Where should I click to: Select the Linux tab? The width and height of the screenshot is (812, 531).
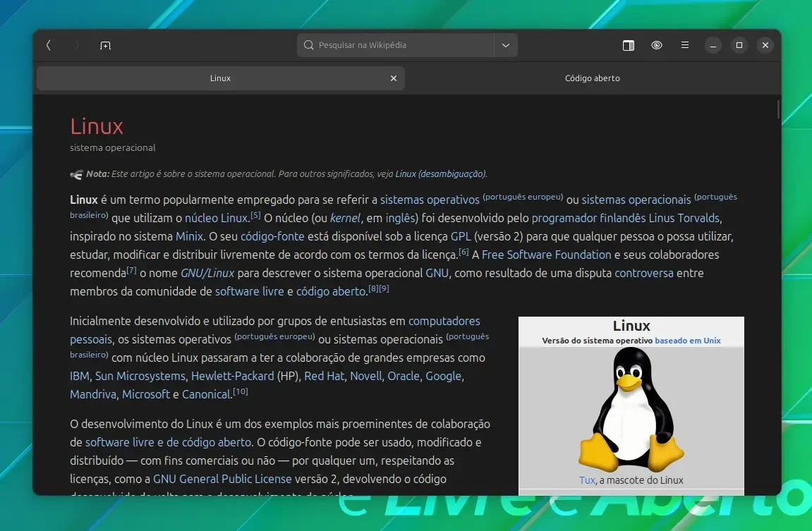coord(221,78)
